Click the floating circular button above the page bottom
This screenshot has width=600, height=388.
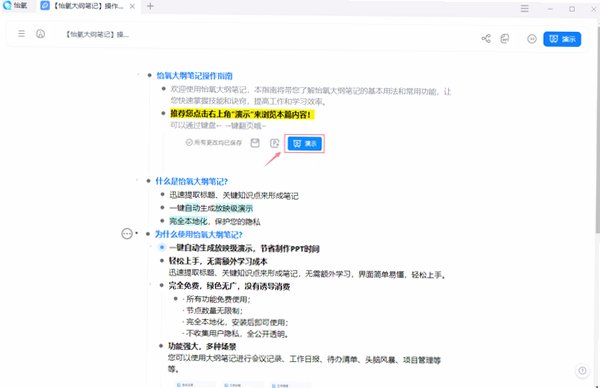[582, 370]
